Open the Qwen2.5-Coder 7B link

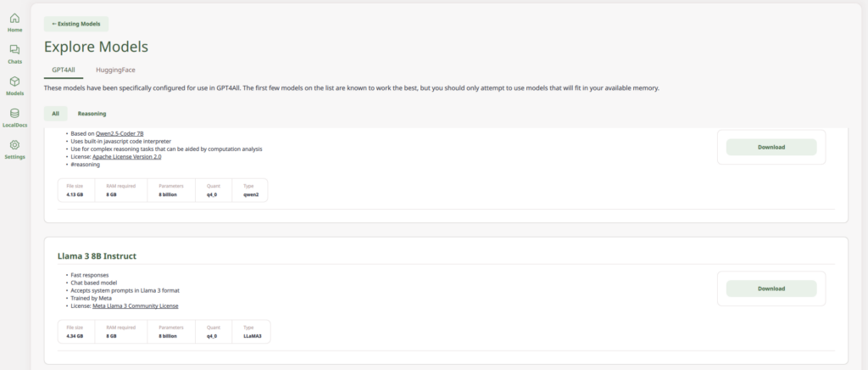tap(120, 133)
